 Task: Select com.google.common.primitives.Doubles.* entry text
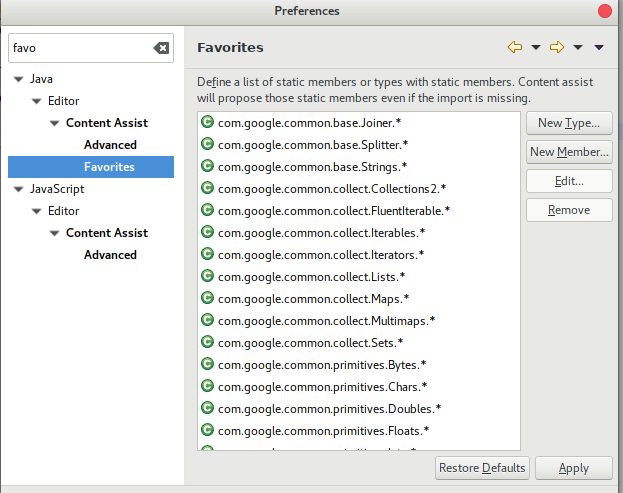(x=330, y=409)
